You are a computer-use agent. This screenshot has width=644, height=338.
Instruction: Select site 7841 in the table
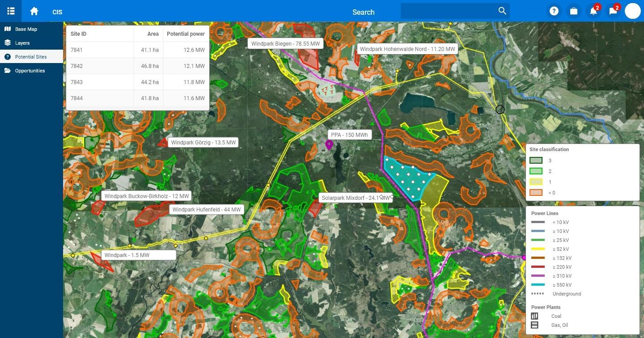tap(138, 50)
